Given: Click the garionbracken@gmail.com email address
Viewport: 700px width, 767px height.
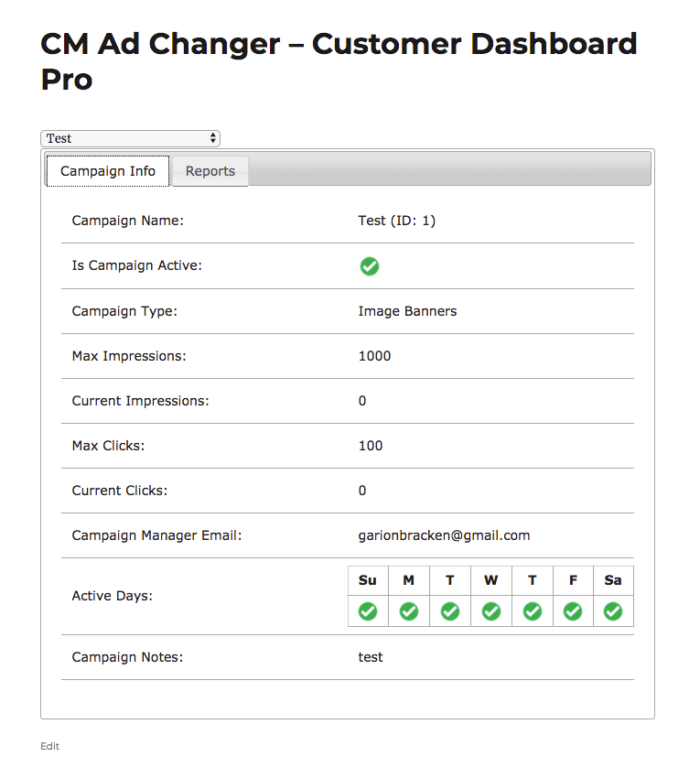Looking at the screenshot, I should (444, 535).
